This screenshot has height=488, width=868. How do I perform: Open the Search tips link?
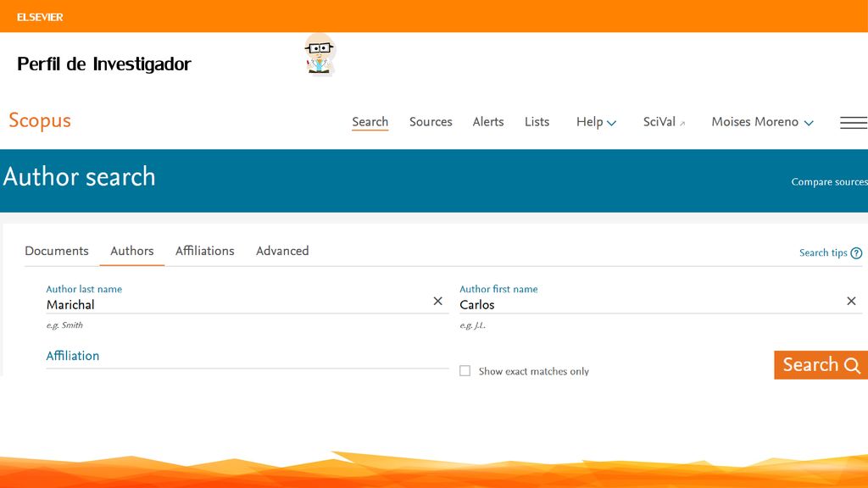tap(823, 252)
